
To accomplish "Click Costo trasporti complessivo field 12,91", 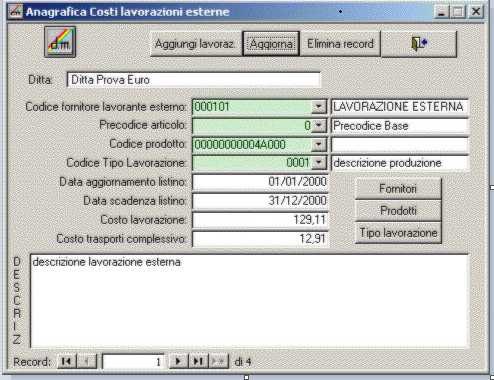I will click(x=260, y=239).
